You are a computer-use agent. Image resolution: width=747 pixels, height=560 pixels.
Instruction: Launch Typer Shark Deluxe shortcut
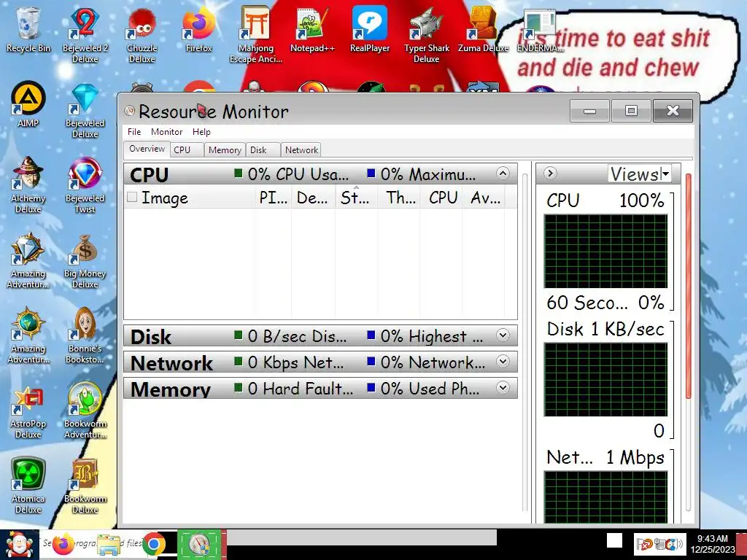coord(426,35)
